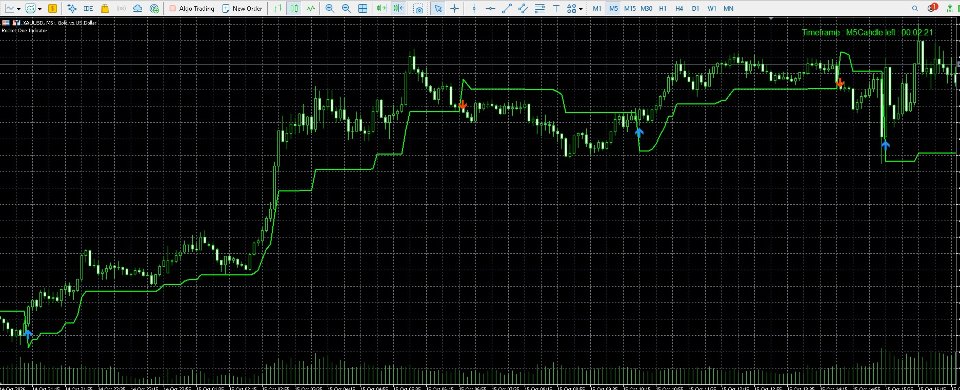This screenshot has width=960, height=390.
Task: Switch to H1 timeframe
Action: click(663, 9)
